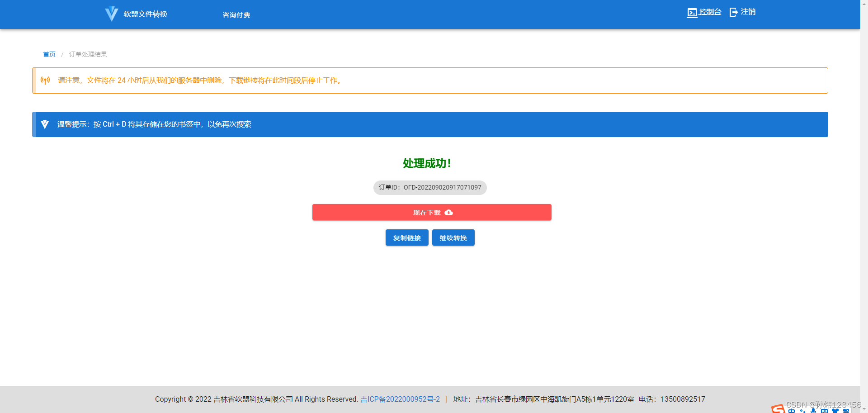868x413 pixels.
Task: Click the V icon in the blue tip banner
Action: [x=45, y=124]
